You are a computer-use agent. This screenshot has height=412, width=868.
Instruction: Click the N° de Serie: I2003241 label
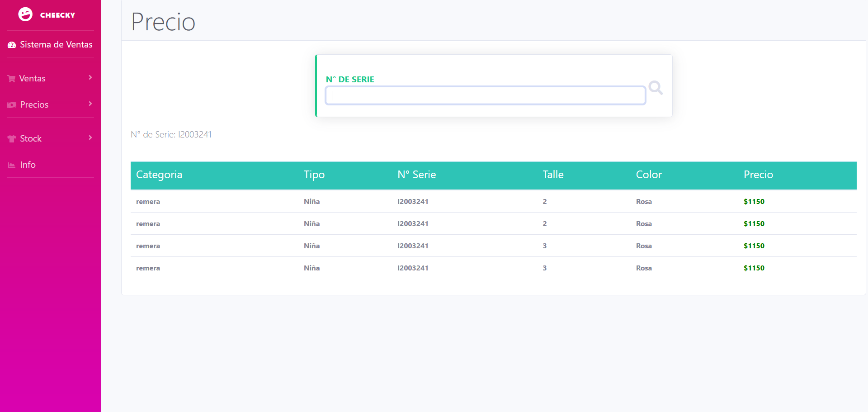171,134
